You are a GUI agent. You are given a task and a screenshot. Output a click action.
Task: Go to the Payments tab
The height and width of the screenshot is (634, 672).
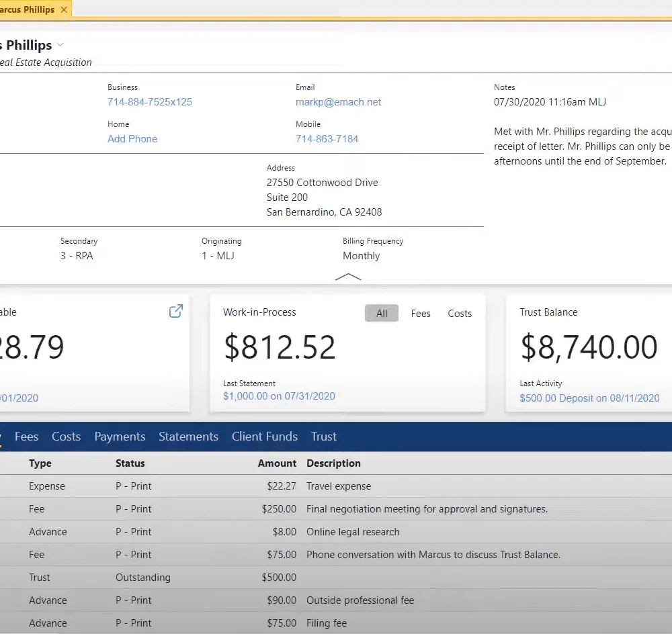point(120,437)
